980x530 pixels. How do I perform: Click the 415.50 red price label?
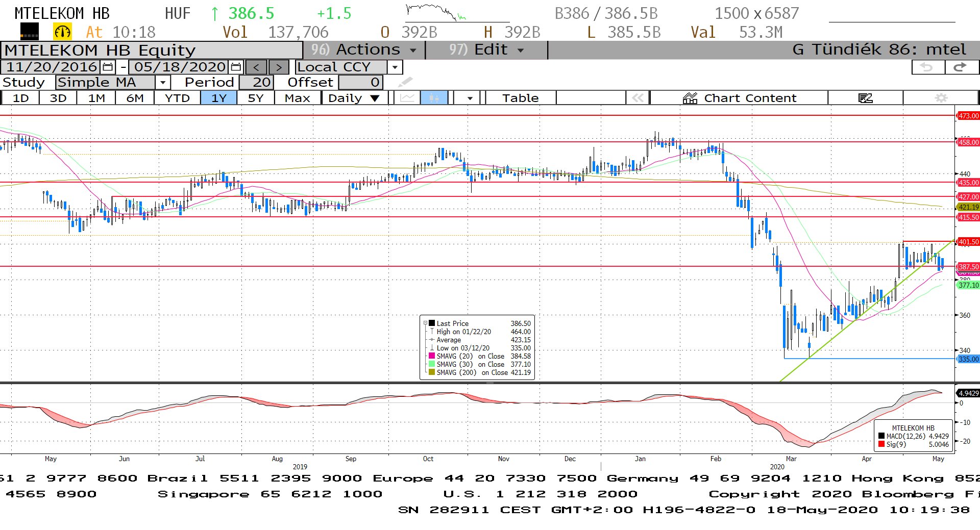pyautogui.click(x=968, y=217)
